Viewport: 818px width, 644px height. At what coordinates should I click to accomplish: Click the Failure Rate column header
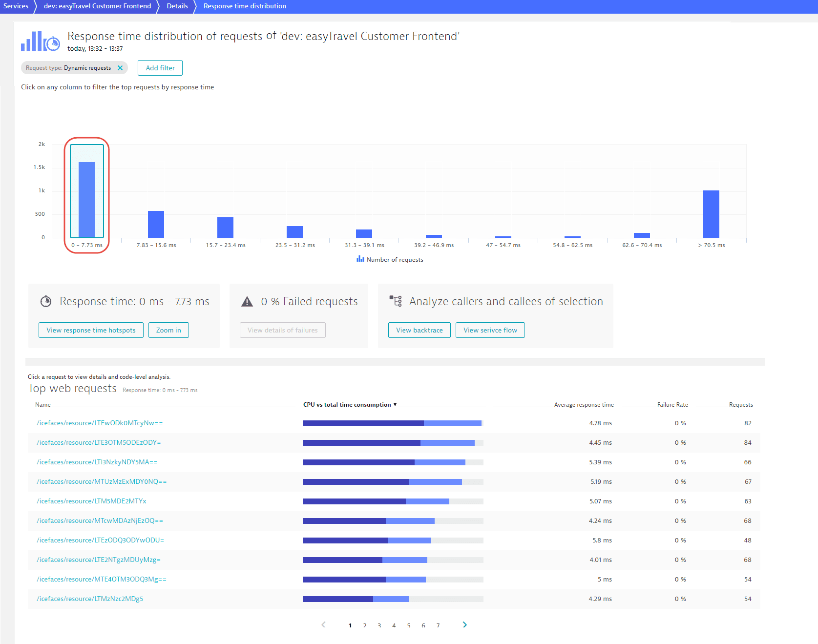coord(672,405)
